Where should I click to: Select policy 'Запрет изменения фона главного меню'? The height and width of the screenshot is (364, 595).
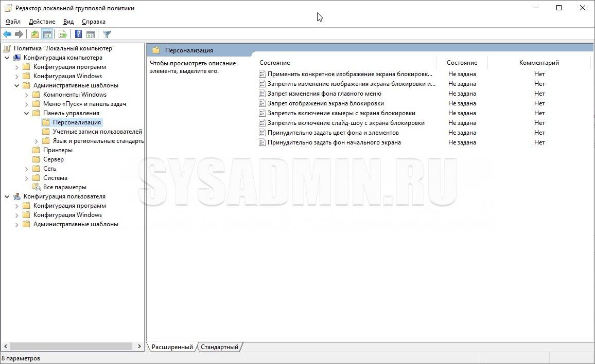pyautogui.click(x=324, y=94)
